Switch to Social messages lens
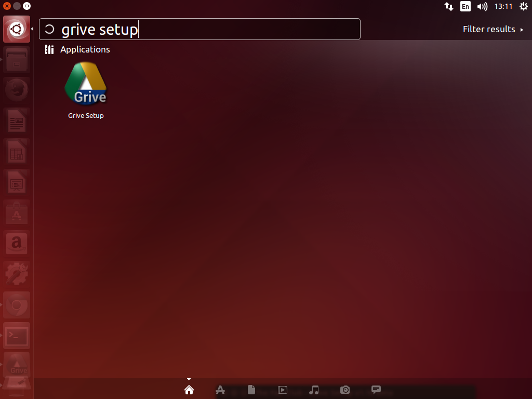The width and height of the screenshot is (532, 399). click(x=376, y=390)
